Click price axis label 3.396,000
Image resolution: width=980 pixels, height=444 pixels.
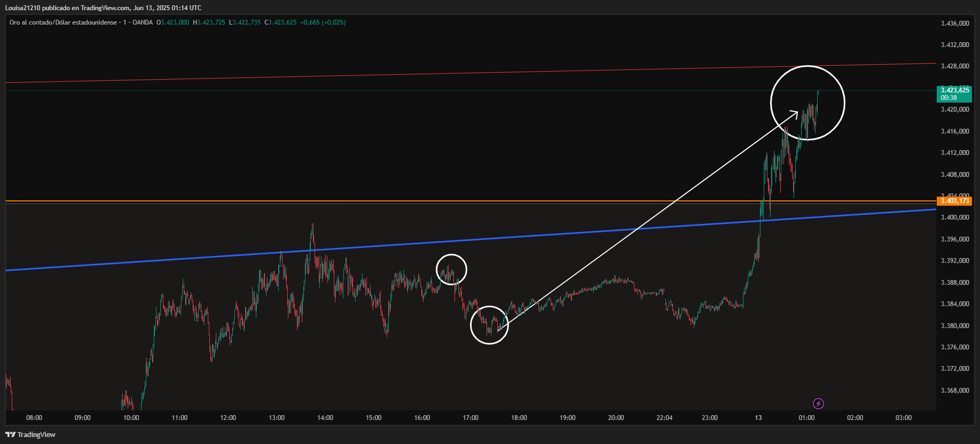[x=955, y=239]
